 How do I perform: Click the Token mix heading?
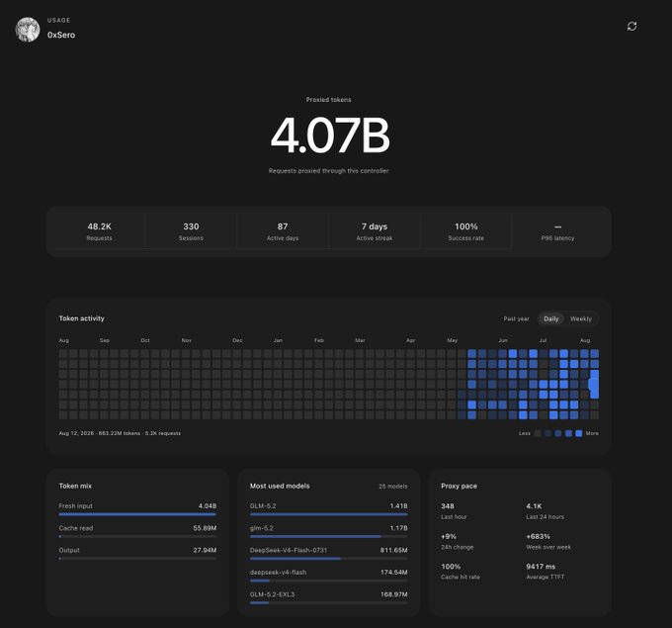(75, 486)
